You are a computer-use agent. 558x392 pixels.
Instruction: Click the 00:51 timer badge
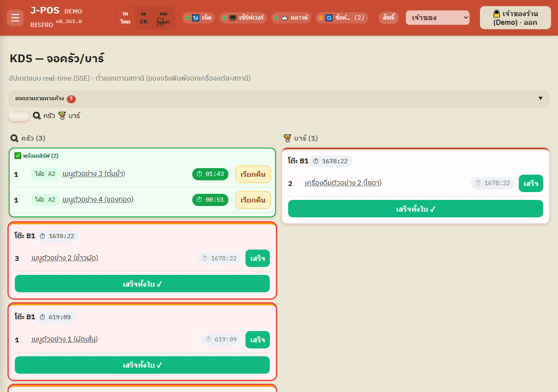[x=210, y=200]
